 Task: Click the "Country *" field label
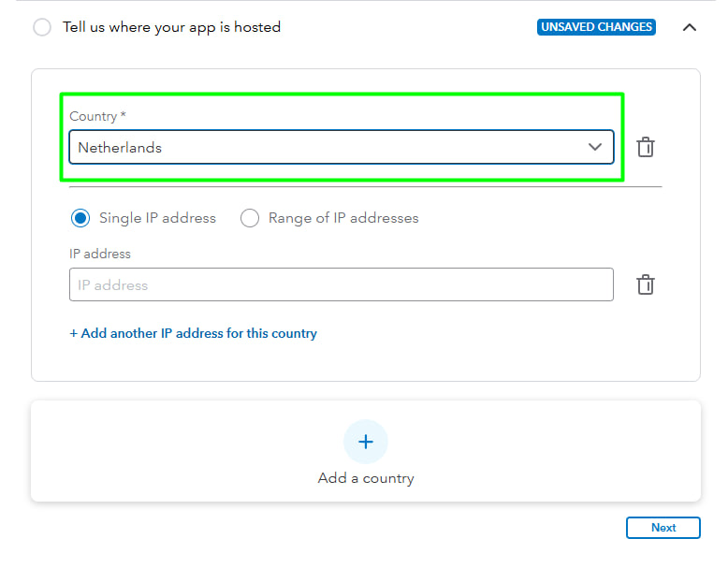click(97, 116)
